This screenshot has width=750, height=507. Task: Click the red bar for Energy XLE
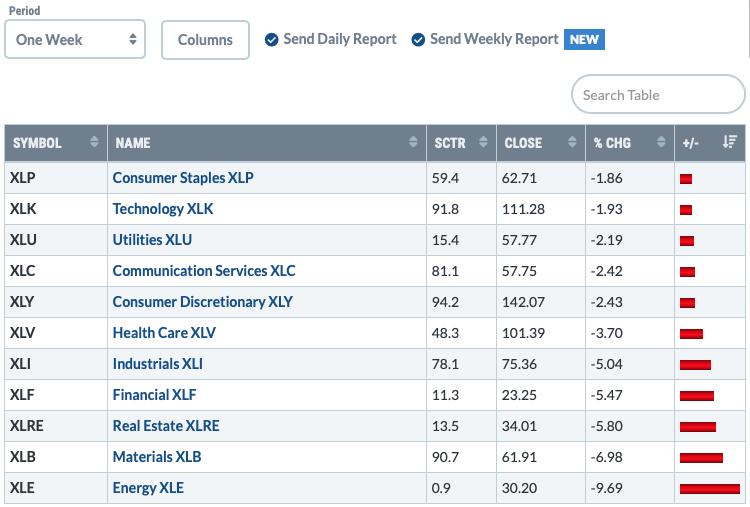710,489
